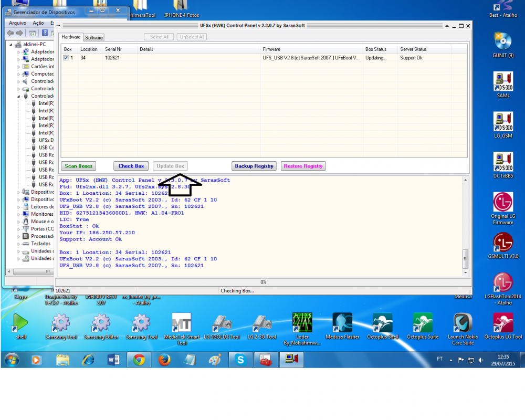
Task: Launch GSMULTI V3.0 from the desktop
Action: click(503, 242)
